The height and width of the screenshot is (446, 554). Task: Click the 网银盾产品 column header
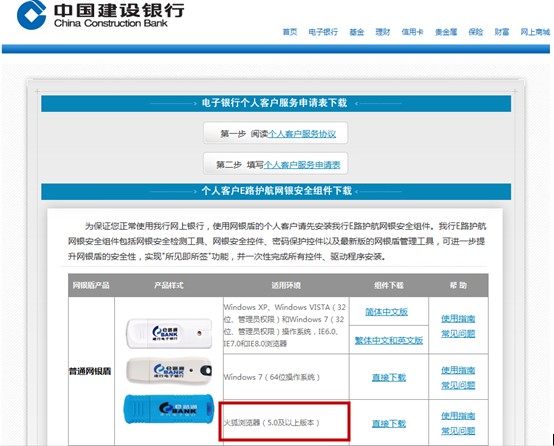(x=91, y=285)
